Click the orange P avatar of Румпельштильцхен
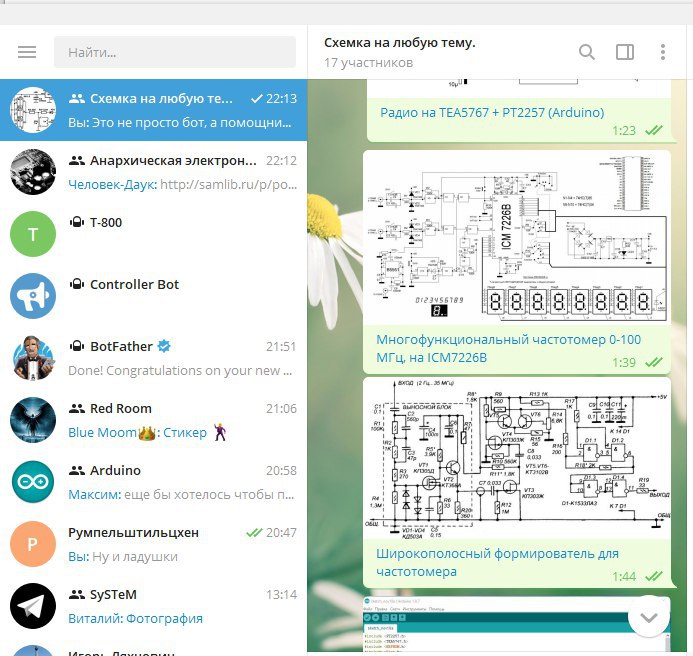 click(33, 544)
